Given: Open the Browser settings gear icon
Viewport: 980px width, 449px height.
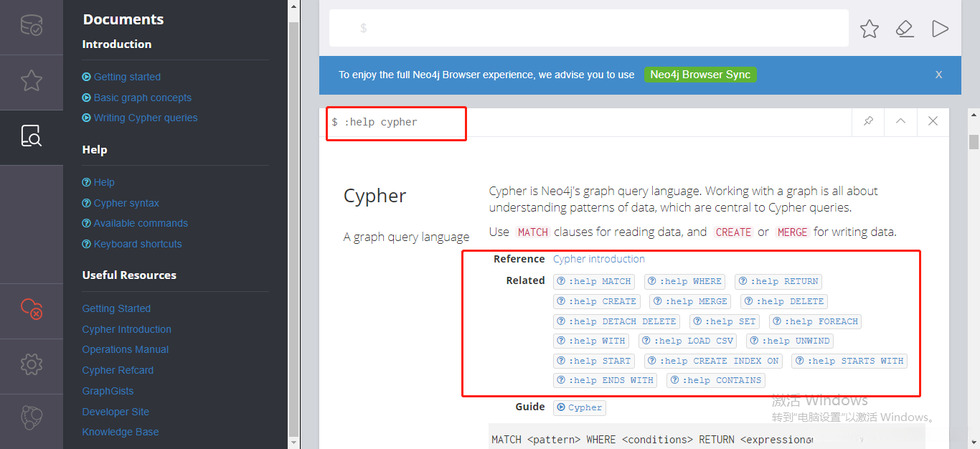Looking at the screenshot, I should [32, 364].
